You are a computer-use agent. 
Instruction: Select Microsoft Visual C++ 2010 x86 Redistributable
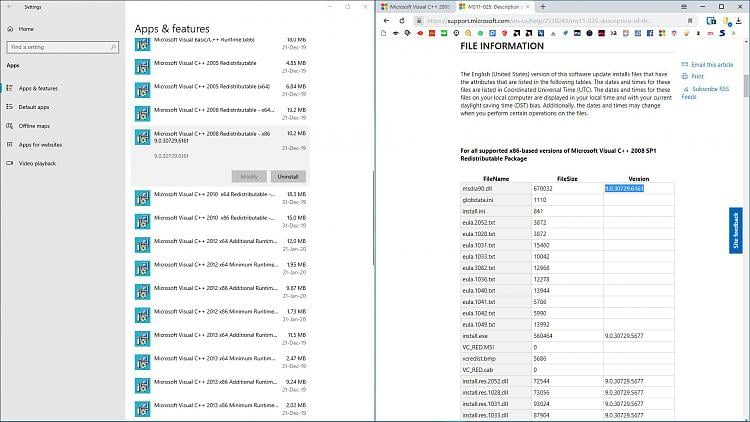coord(220,221)
